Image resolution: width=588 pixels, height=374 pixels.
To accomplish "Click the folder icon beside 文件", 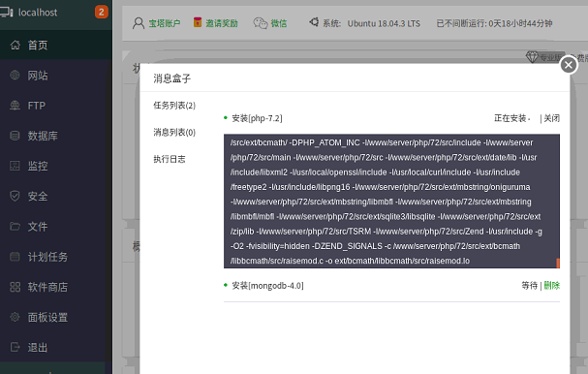I will pos(15,226).
